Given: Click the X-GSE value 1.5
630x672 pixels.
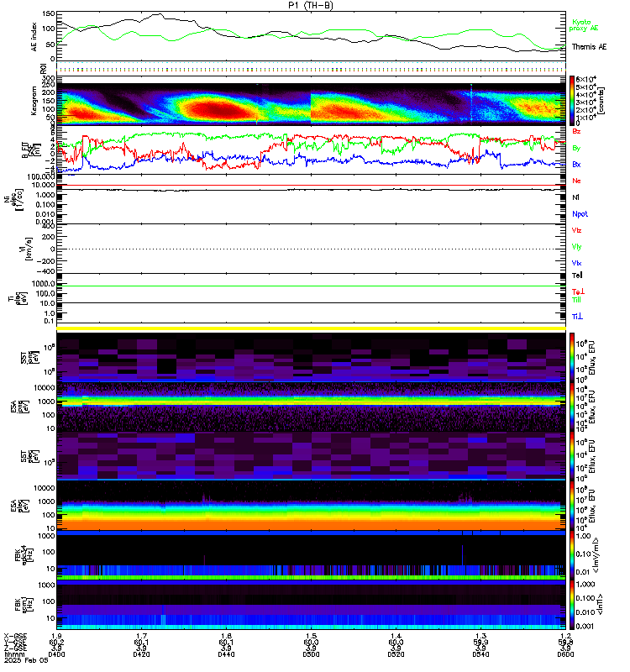Looking at the screenshot, I should pyautogui.click(x=311, y=637).
